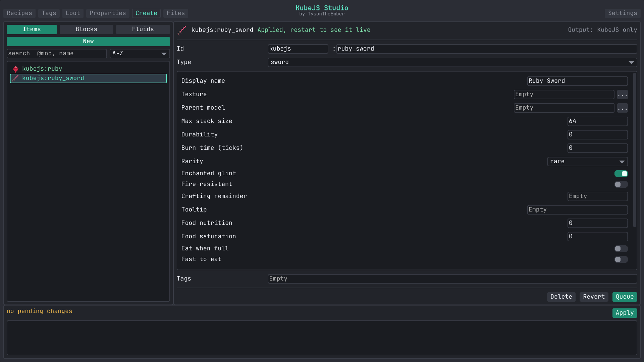
Task: Focus the Tags input field
Action: tap(452, 279)
